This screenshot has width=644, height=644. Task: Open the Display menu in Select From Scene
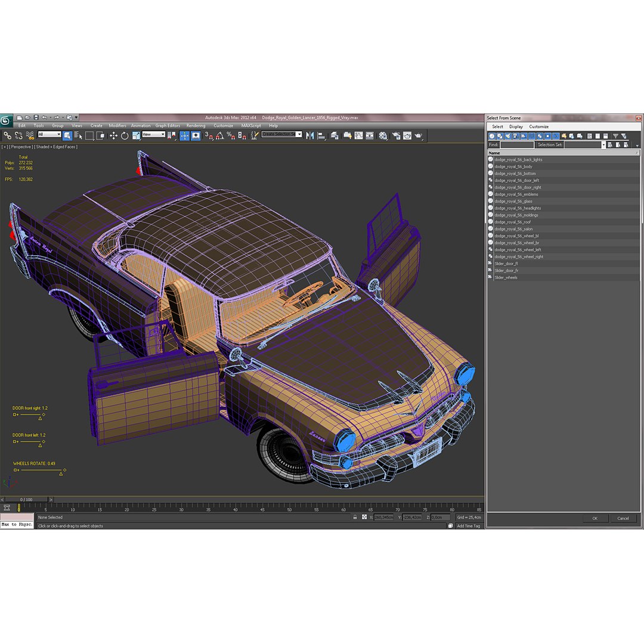[x=516, y=126]
